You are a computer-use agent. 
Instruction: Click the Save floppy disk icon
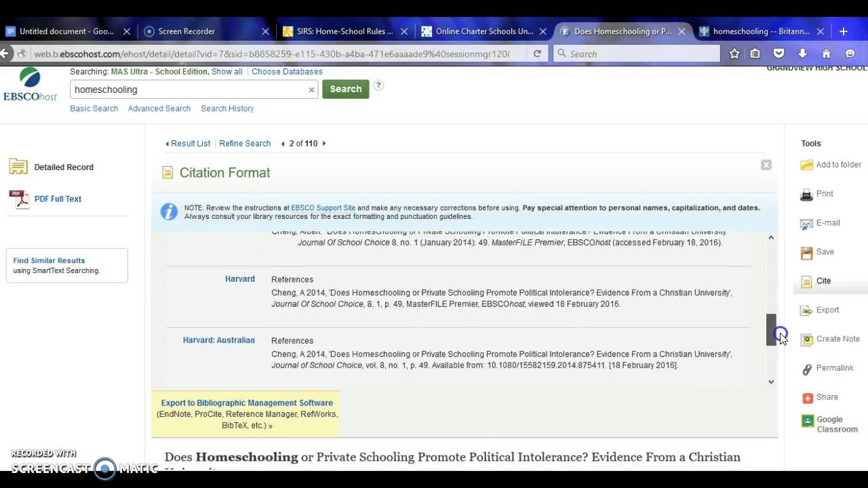pyautogui.click(x=806, y=253)
